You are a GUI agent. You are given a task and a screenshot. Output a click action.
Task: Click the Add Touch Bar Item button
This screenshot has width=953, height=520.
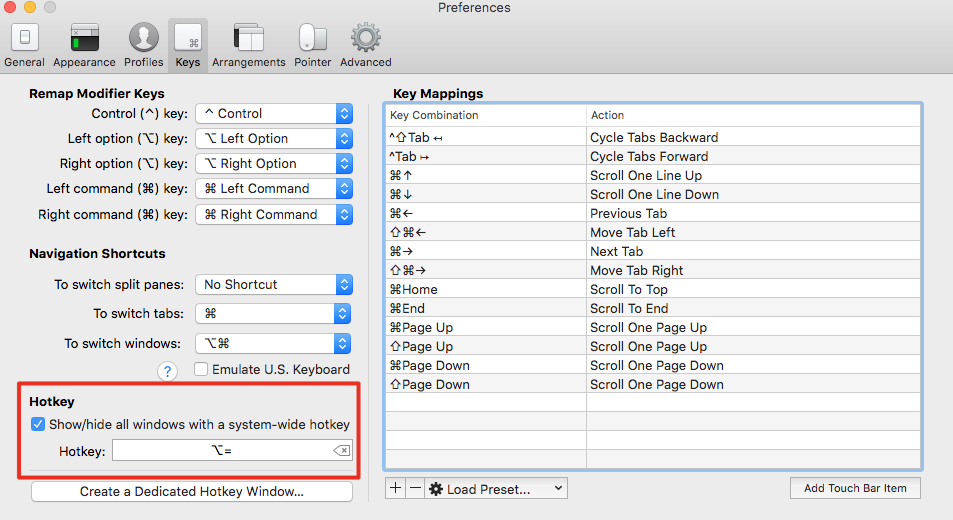tap(855, 488)
